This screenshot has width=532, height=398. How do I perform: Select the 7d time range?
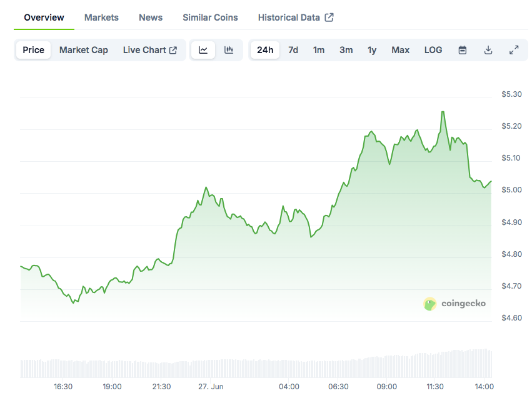(293, 50)
